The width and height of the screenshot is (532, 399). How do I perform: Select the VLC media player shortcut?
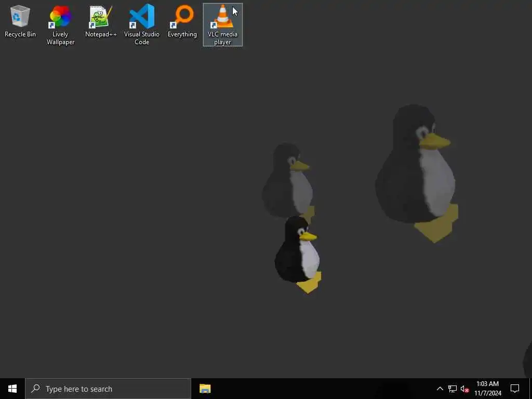click(222, 25)
